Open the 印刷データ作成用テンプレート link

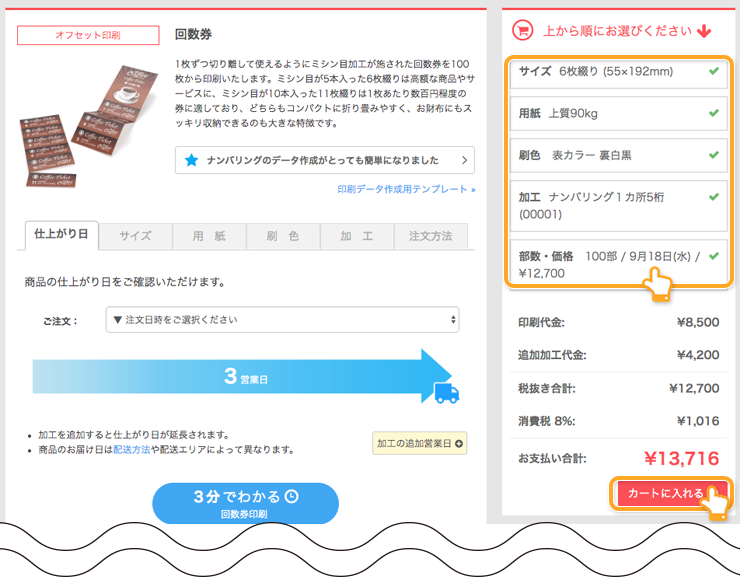(x=406, y=189)
